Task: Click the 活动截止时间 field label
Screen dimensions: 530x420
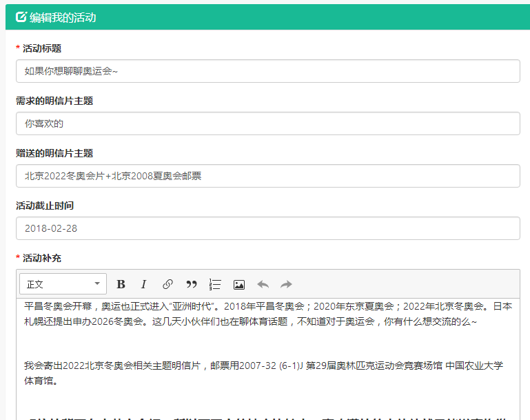Action: click(45, 206)
